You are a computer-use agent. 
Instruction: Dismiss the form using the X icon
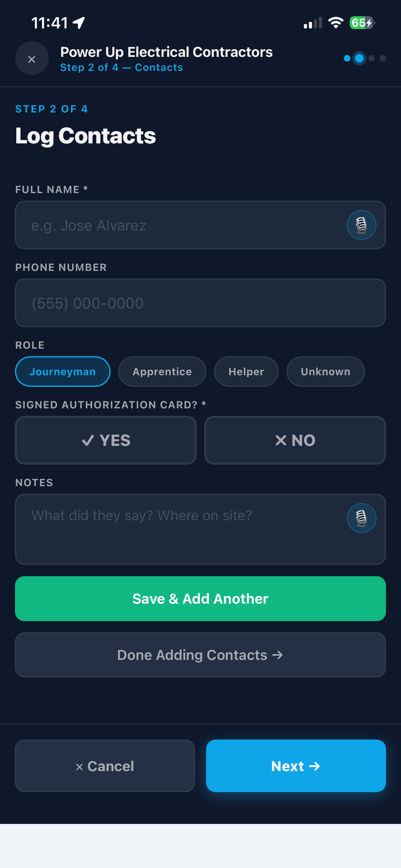[x=32, y=58]
